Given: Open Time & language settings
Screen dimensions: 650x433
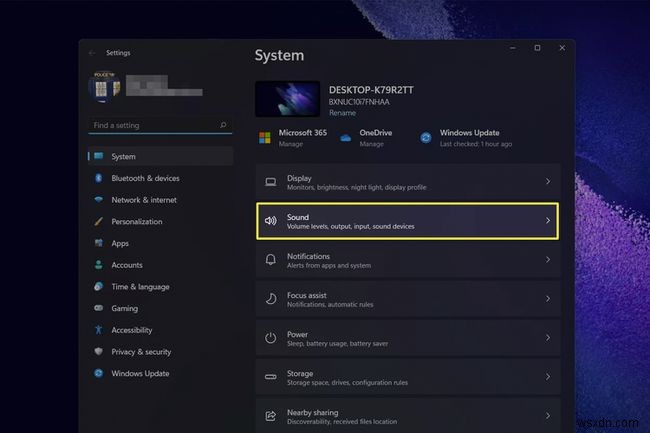Looking at the screenshot, I should click(160, 286).
